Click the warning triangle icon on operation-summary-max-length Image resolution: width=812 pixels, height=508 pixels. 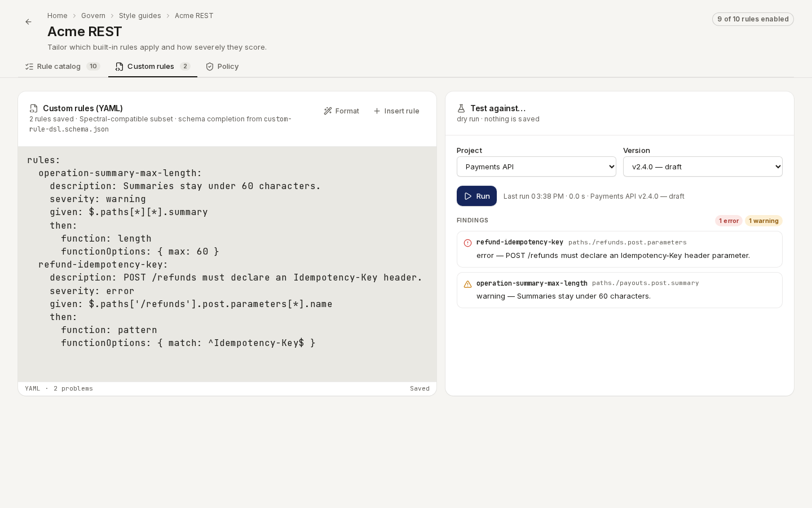click(467, 284)
